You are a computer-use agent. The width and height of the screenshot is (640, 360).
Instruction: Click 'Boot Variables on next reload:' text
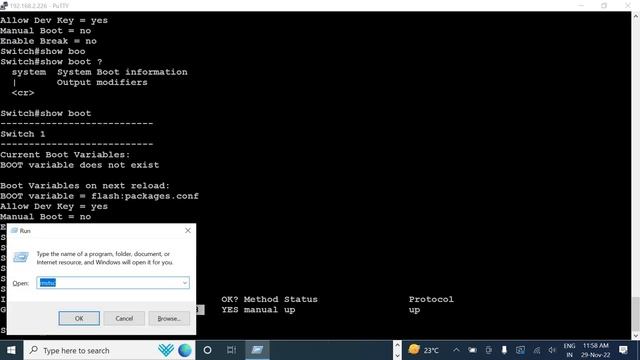(85, 186)
